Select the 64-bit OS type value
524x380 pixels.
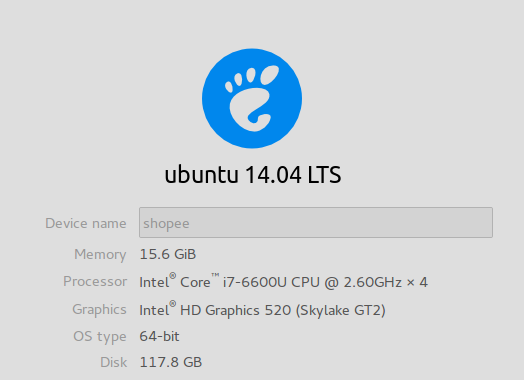pyautogui.click(x=159, y=336)
